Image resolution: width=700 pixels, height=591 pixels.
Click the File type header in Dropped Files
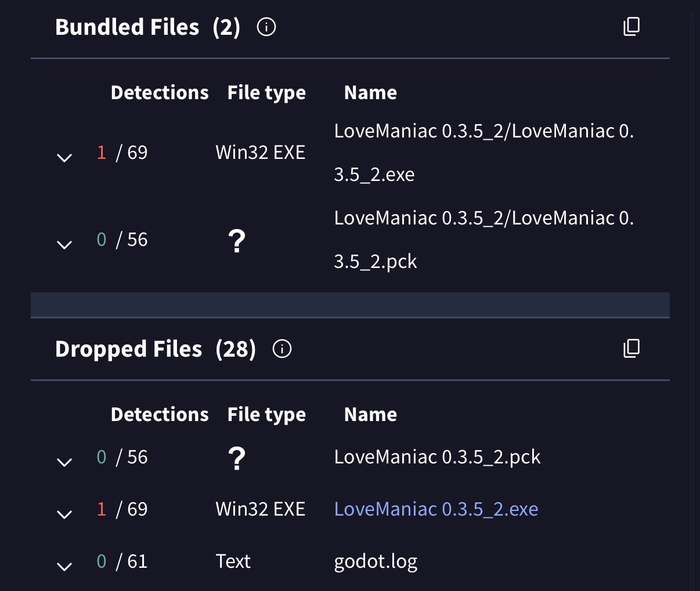point(266,415)
